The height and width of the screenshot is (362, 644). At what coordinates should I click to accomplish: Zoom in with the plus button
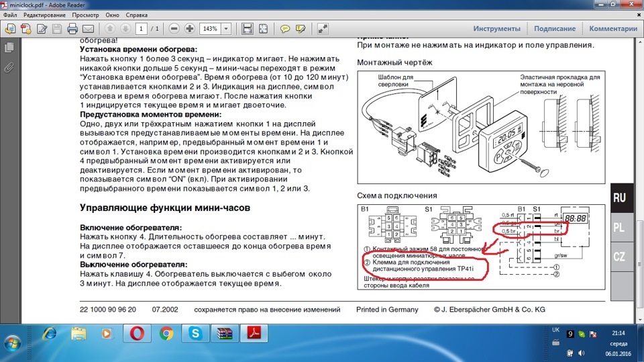(x=189, y=29)
